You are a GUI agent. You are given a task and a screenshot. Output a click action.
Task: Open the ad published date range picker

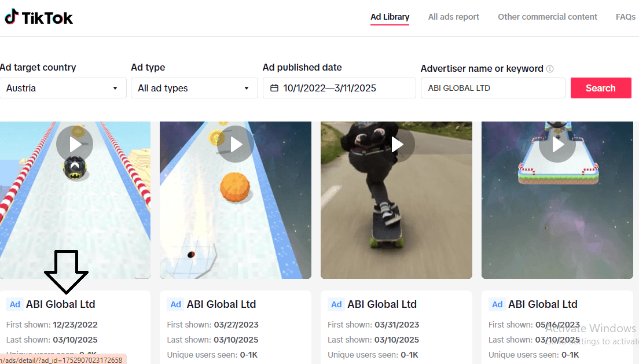tap(339, 88)
